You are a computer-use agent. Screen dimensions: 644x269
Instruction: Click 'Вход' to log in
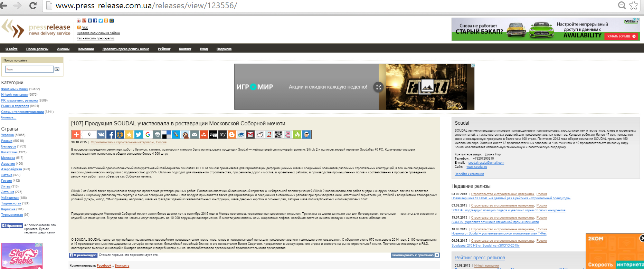[204, 49]
